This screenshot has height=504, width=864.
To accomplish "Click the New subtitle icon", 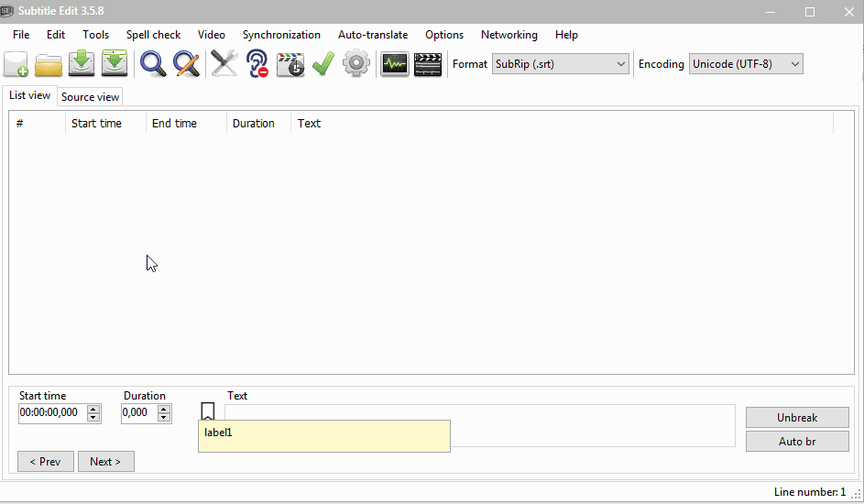I will [16, 64].
